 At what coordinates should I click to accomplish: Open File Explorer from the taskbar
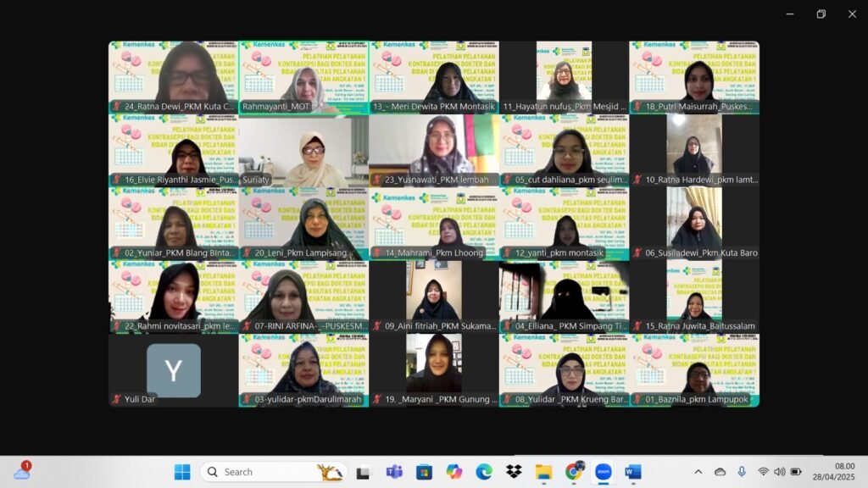[x=543, y=472]
